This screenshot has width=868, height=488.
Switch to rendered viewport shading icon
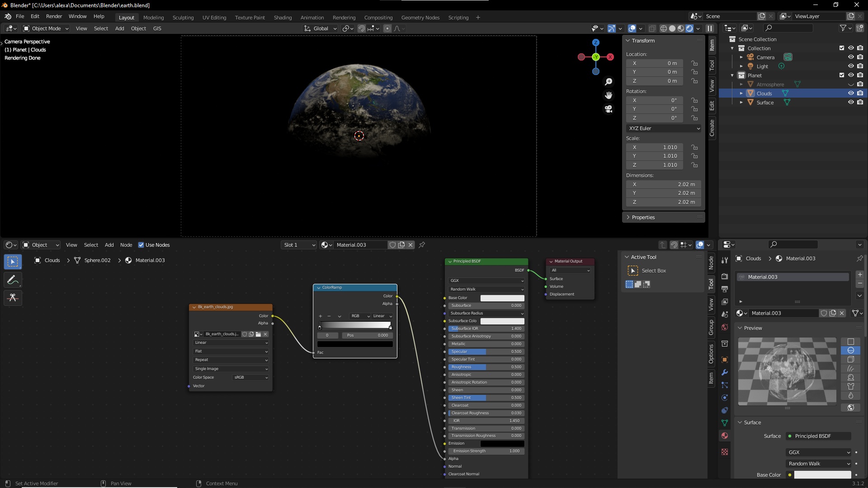tap(689, 28)
